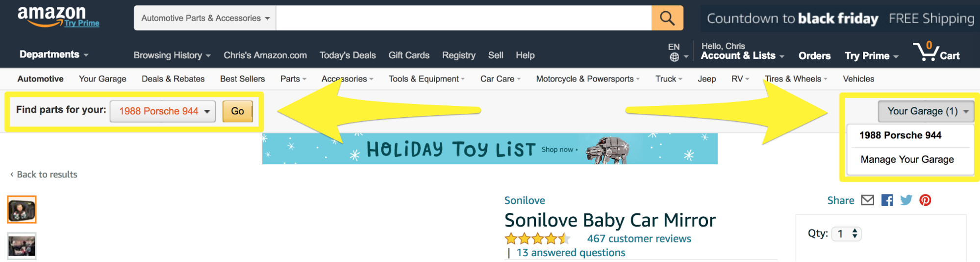The width and height of the screenshot is (980, 262).
Task: Choose Manage Your Garage from dropdown
Action: pos(907,159)
